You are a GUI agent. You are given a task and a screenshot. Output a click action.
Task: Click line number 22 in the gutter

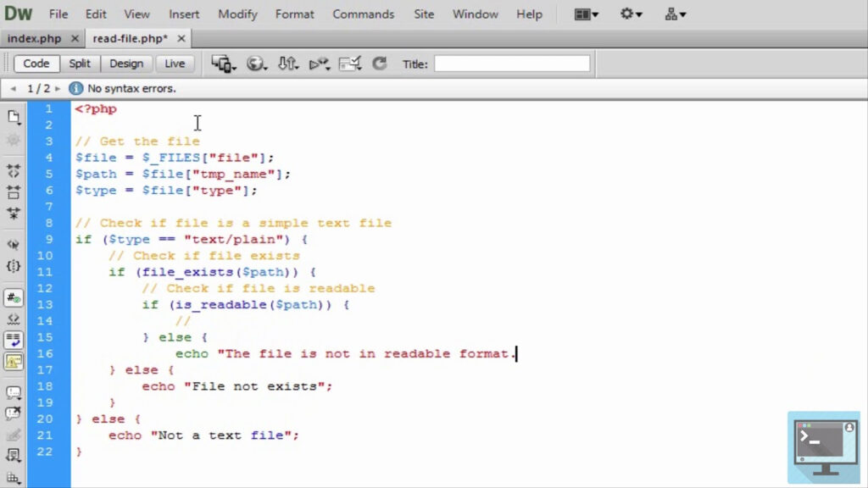pyautogui.click(x=45, y=452)
